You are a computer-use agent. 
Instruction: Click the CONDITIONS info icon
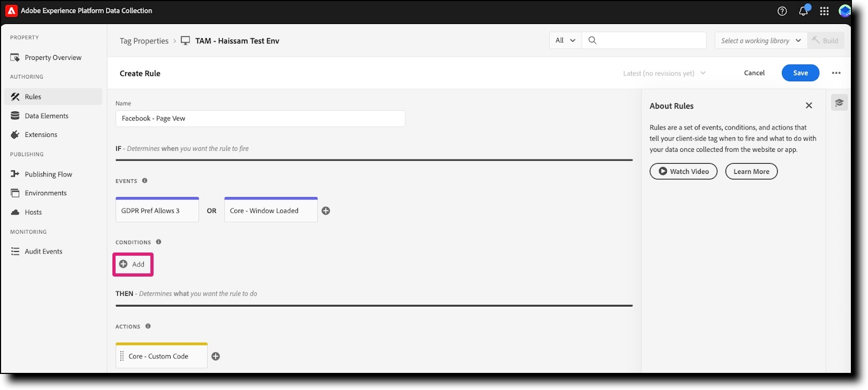(158, 242)
